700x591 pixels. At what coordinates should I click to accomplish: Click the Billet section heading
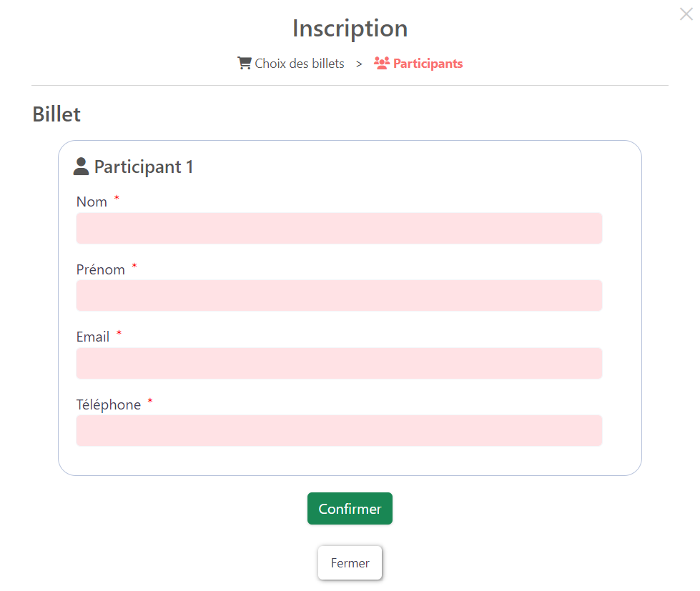(56, 114)
